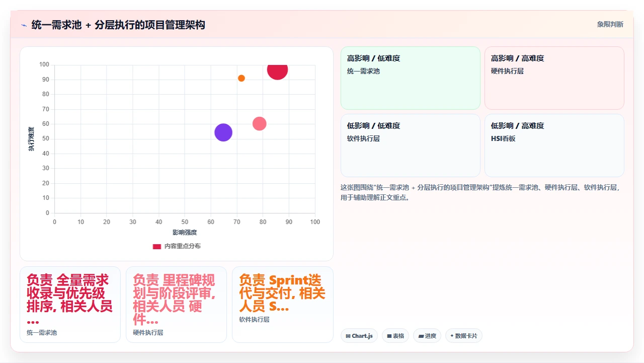Click the 数据卡片 tag chip
Viewport: 644px width, 363px height.
464,336
